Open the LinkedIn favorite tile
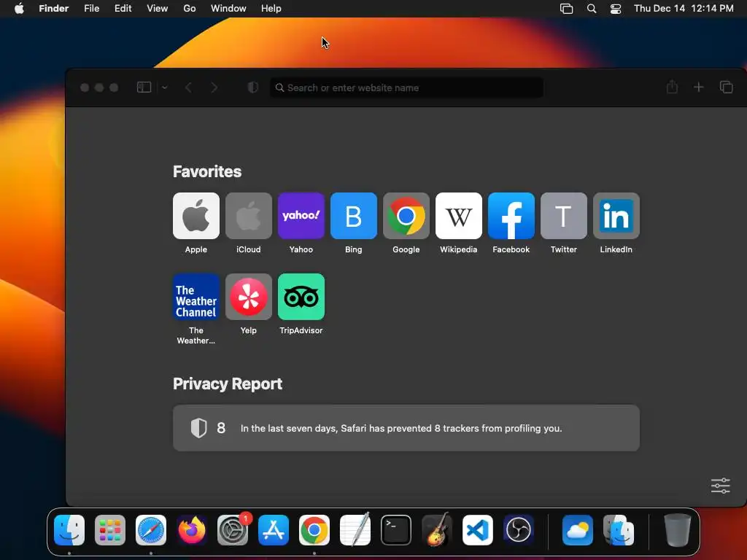 click(616, 216)
